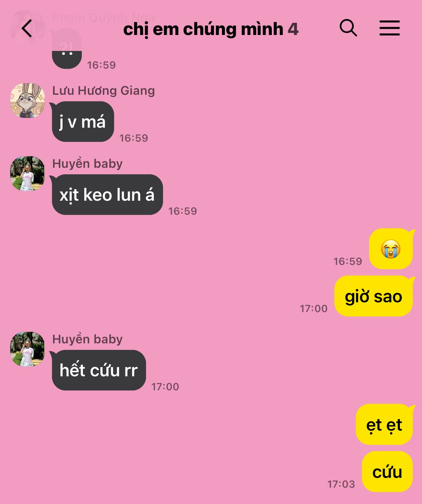Select the 'giờ sao' yellow bubble
This screenshot has width=422, height=504.
point(374,296)
